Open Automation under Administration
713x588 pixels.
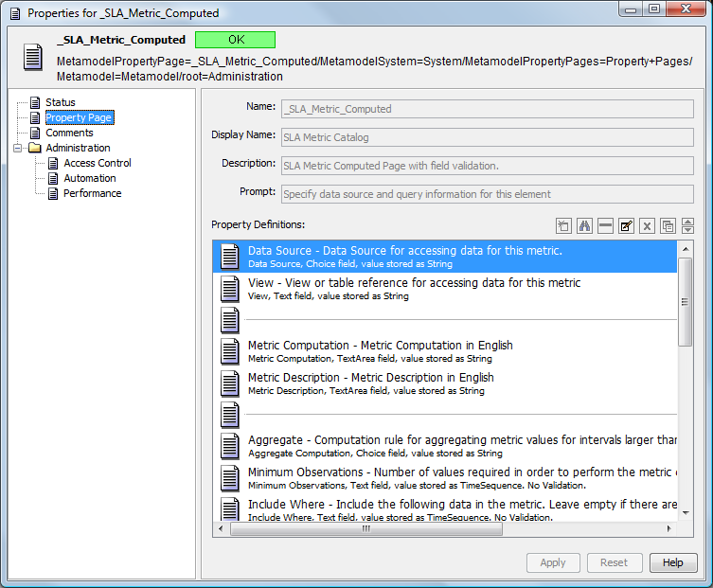pyautogui.click(x=90, y=178)
